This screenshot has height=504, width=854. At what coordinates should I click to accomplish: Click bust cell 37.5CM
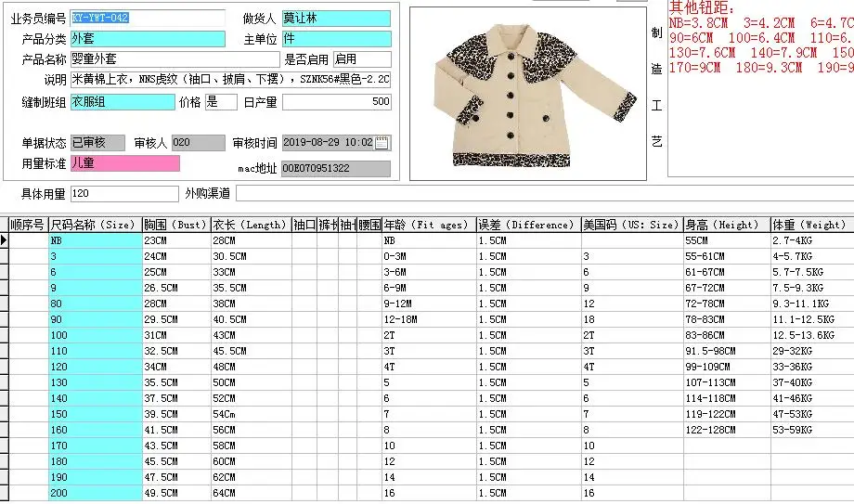[x=176, y=399]
